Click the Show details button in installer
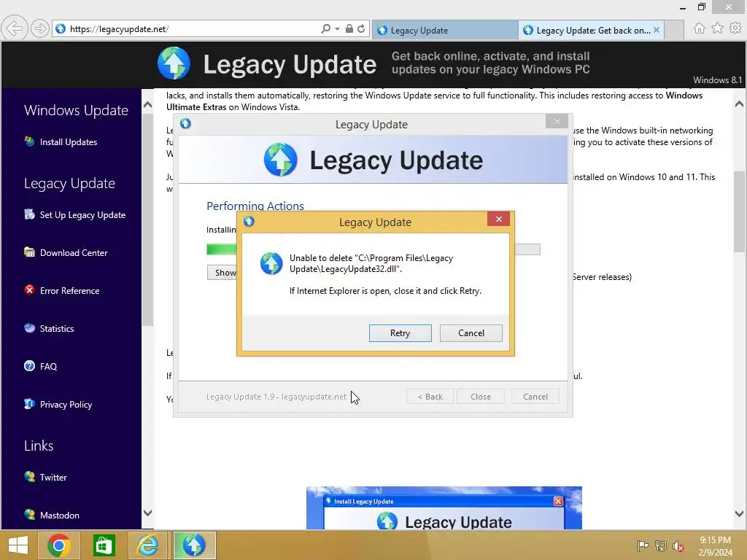Viewport: 747px width, 560px height. [222, 273]
